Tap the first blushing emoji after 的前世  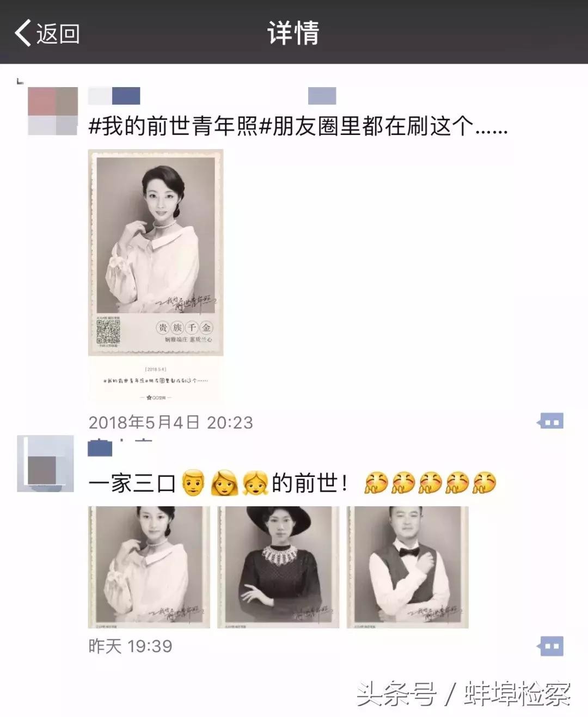pyautogui.click(x=376, y=483)
